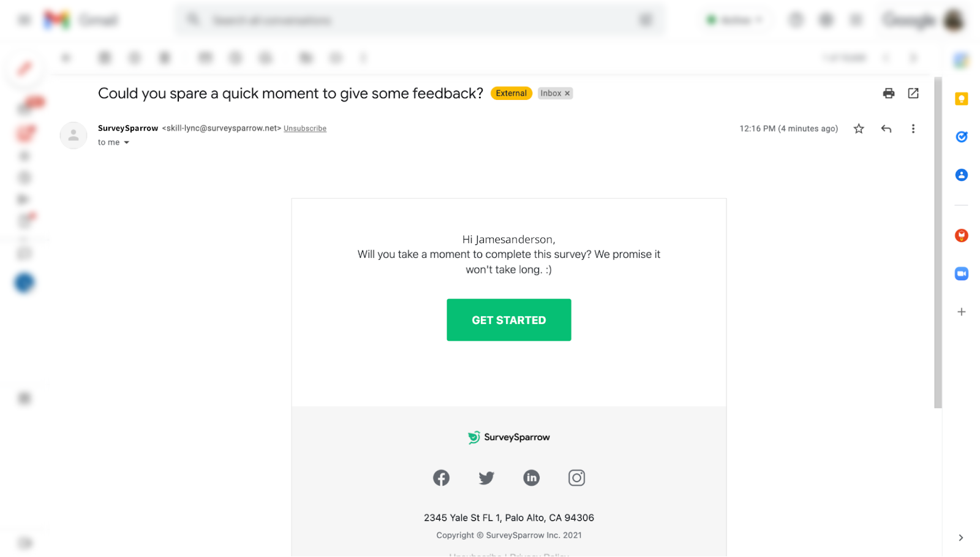Open SurveySparrow's Instagram icon
Viewport: 980px width, 557px height.
coord(576,478)
